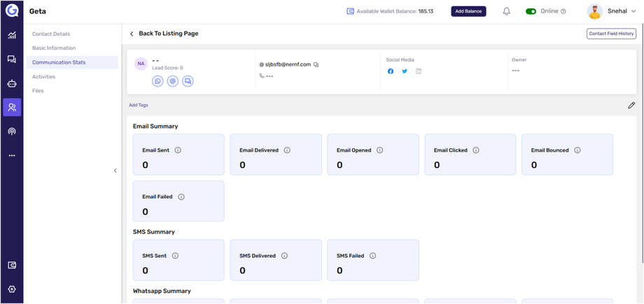Click the SMS chat icon on contact card
The width and height of the screenshot is (644, 304).
[x=188, y=81]
